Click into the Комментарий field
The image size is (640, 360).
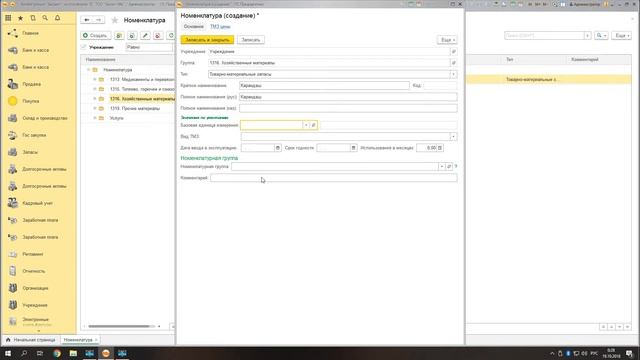(x=334, y=178)
